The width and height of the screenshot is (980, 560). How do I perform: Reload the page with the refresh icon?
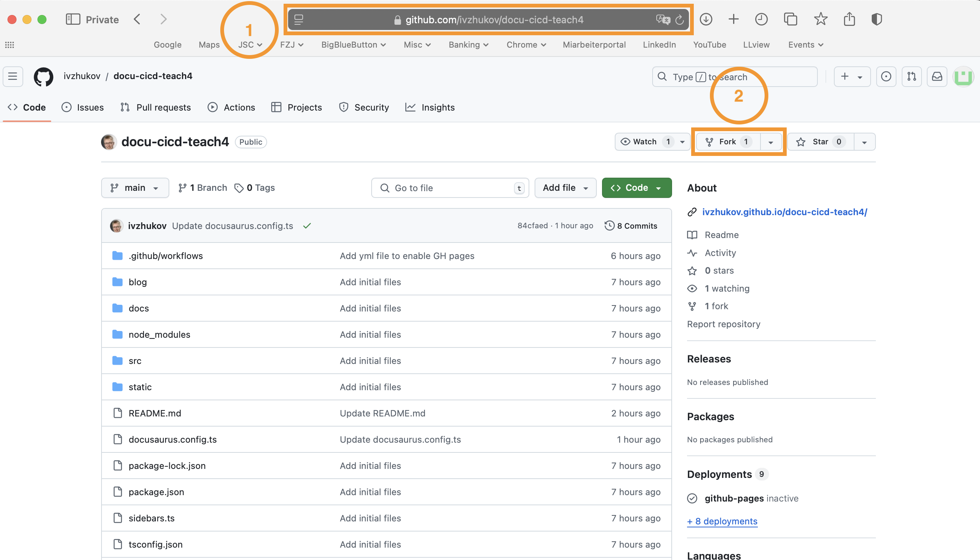tap(679, 19)
